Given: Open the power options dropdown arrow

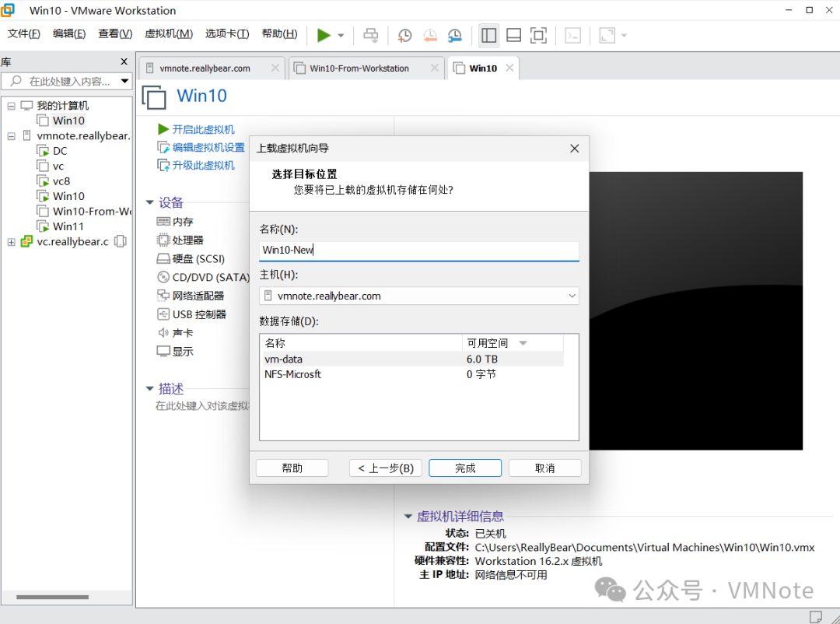Looking at the screenshot, I should (341, 36).
